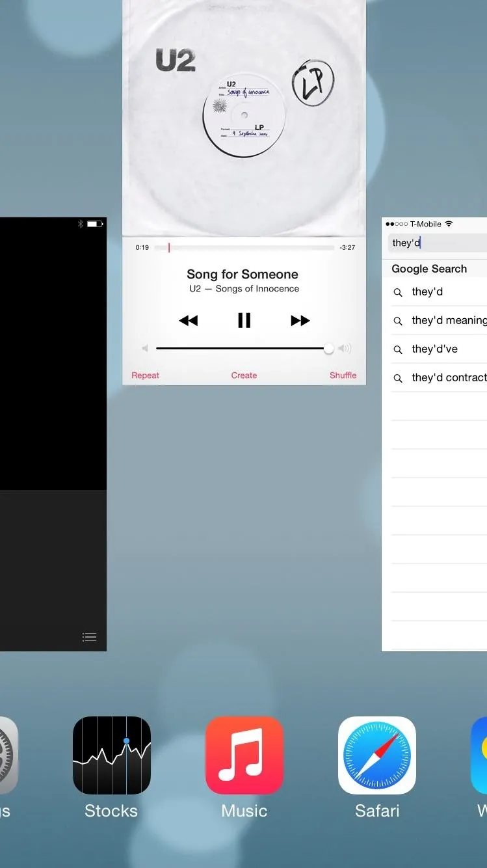Click the "Google Search" header in Safari
The image size is (487, 868).
point(429,269)
